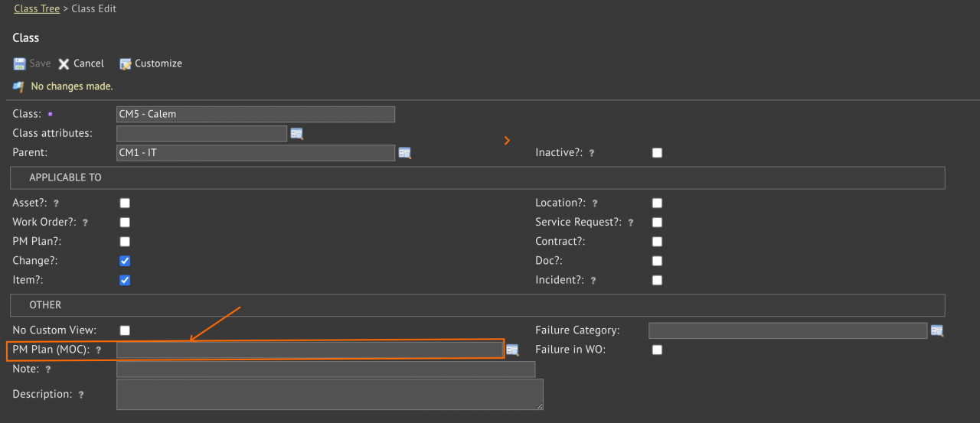Click help mark next to Note
Viewport: 980px width, 423px height.
pyautogui.click(x=48, y=369)
